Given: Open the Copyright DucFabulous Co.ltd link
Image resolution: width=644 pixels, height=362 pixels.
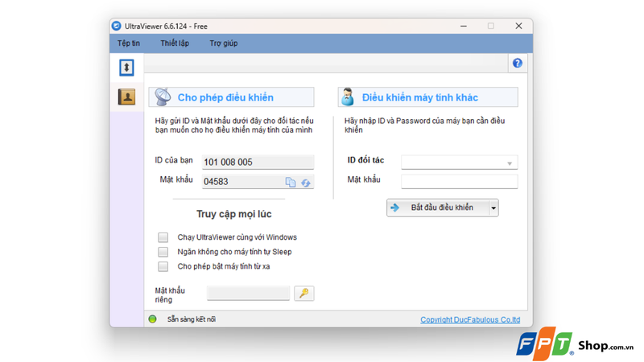Looking at the screenshot, I should click(x=470, y=319).
